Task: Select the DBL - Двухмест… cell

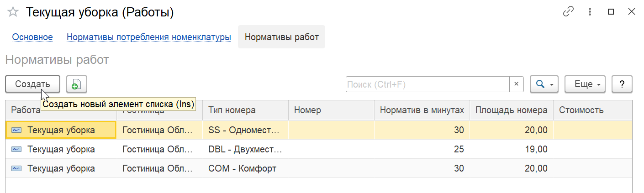Action: 245,149
